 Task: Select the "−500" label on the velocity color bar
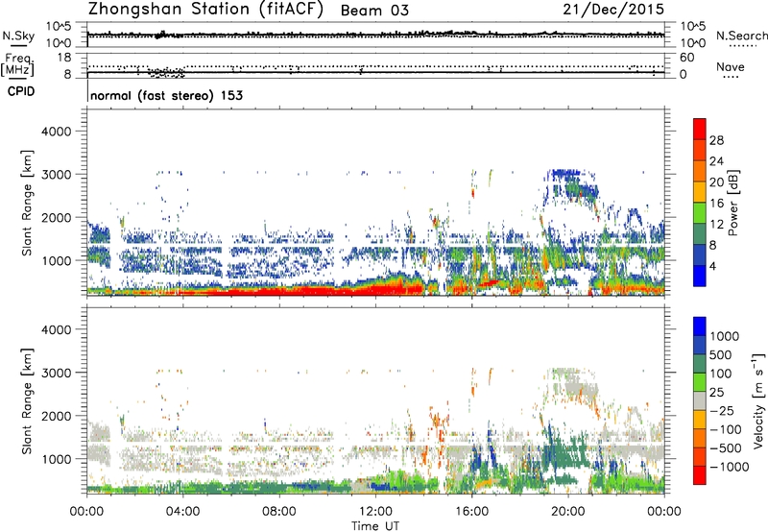(725, 447)
